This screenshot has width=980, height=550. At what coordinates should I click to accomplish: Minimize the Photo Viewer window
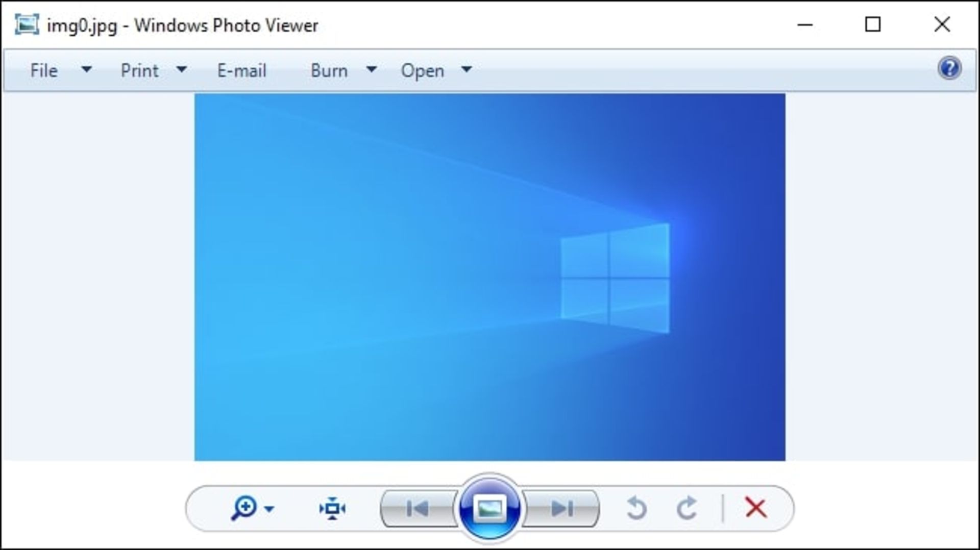point(805,24)
